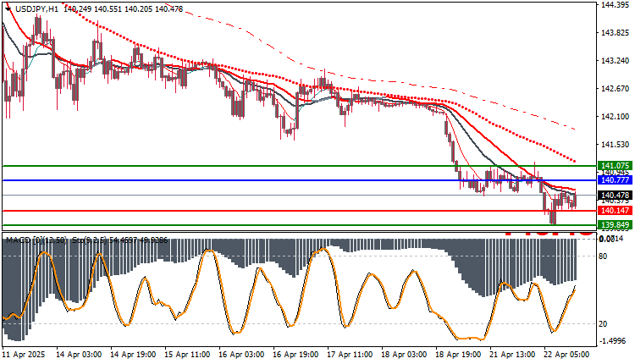Click the MACD indicator label text
The image size is (635, 364).
[x=36, y=240]
